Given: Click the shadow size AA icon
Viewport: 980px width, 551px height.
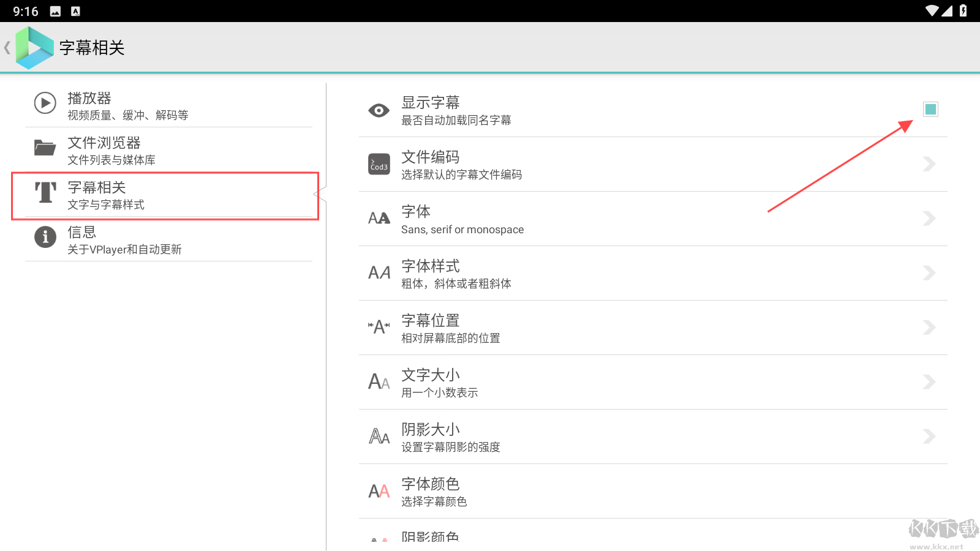Looking at the screenshot, I should click(379, 437).
